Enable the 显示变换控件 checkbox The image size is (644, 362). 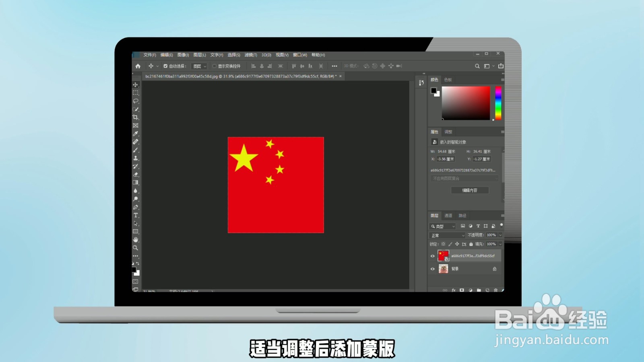(215, 66)
